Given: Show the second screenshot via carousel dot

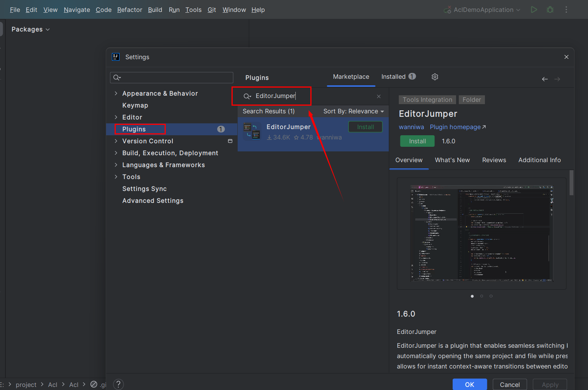Looking at the screenshot, I should 481,296.
